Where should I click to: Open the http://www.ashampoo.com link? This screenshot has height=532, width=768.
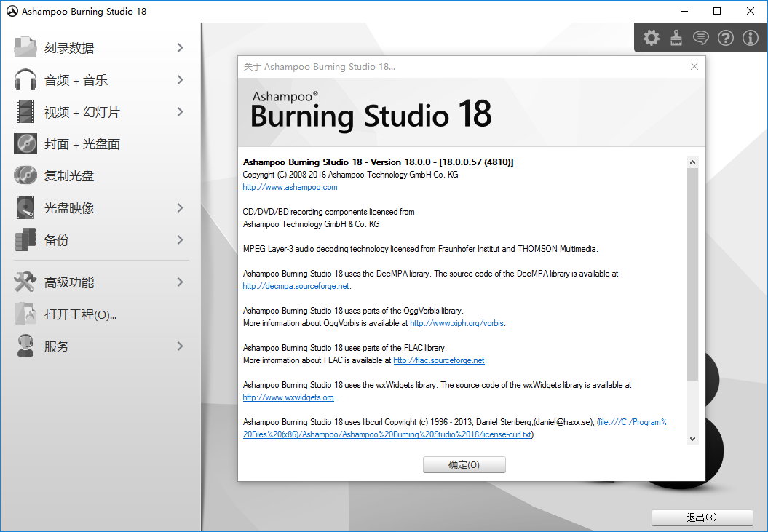coord(290,187)
